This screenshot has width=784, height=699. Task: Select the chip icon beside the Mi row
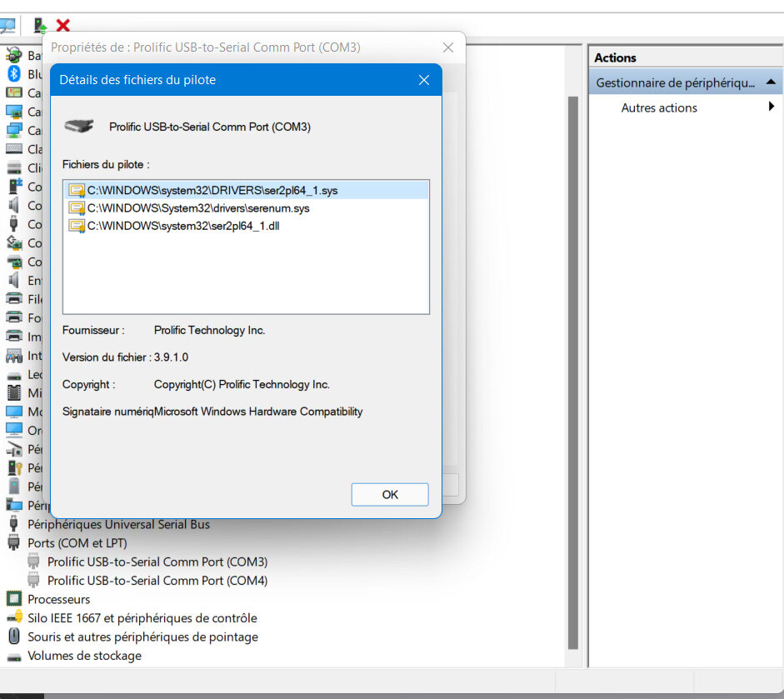click(14, 392)
